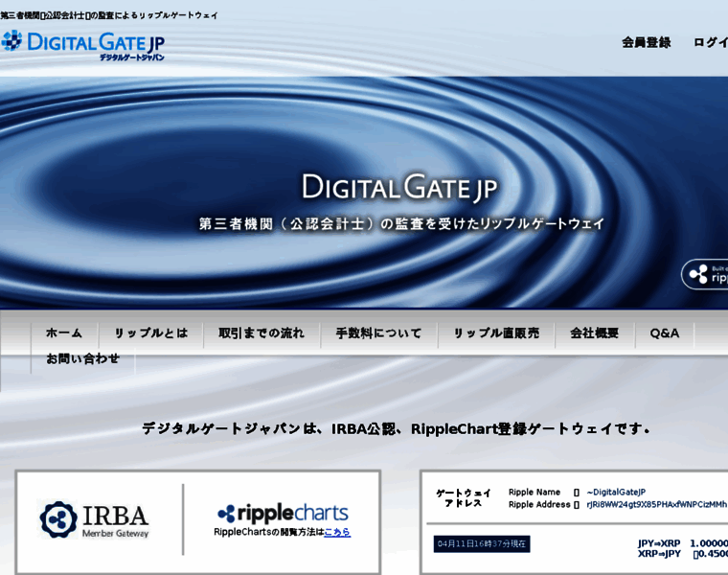Click the Ripple Address label
The image size is (728, 575).
click(x=539, y=504)
